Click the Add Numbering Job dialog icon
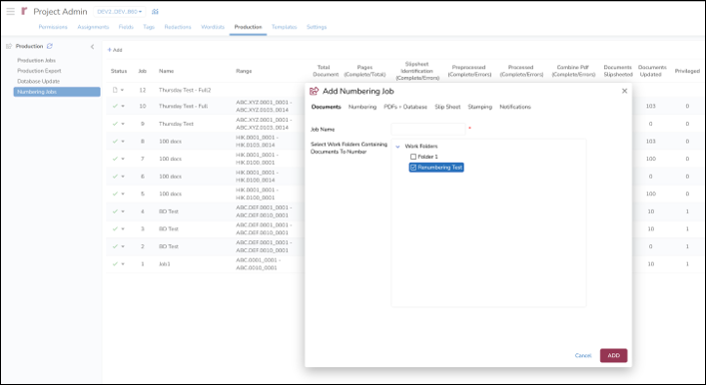Image resolution: width=706 pixels, height=385 pixels. point(314,91)
